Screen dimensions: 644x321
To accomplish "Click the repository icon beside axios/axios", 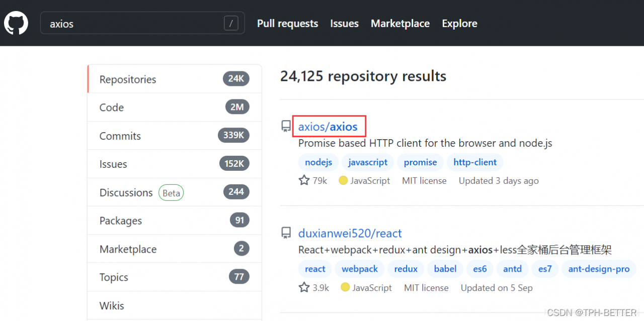I will 286,126.
